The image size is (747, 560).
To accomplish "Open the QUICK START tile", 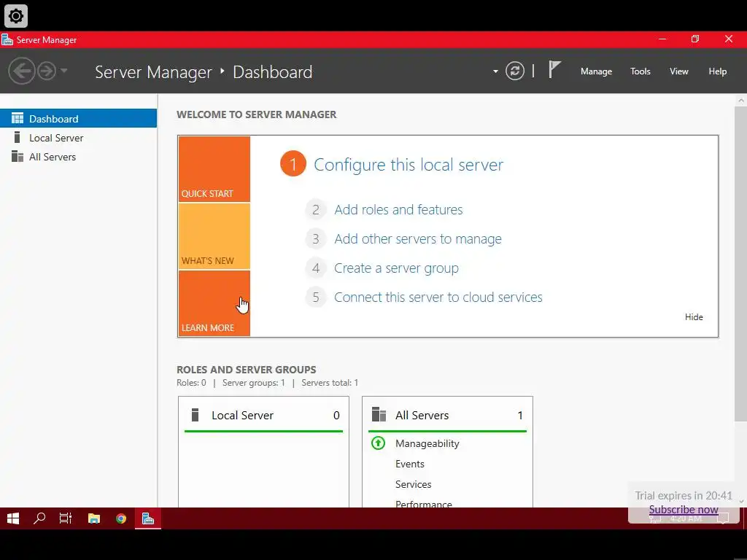I will (x=214, y=169).
